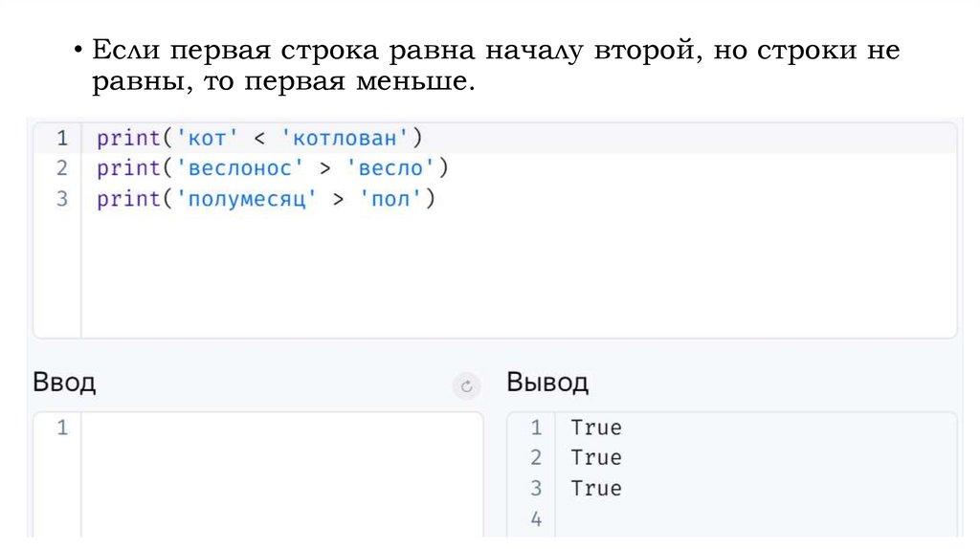This screenshot has width=980, height=549.
Task: Click the third True in output
Action: 595,489
